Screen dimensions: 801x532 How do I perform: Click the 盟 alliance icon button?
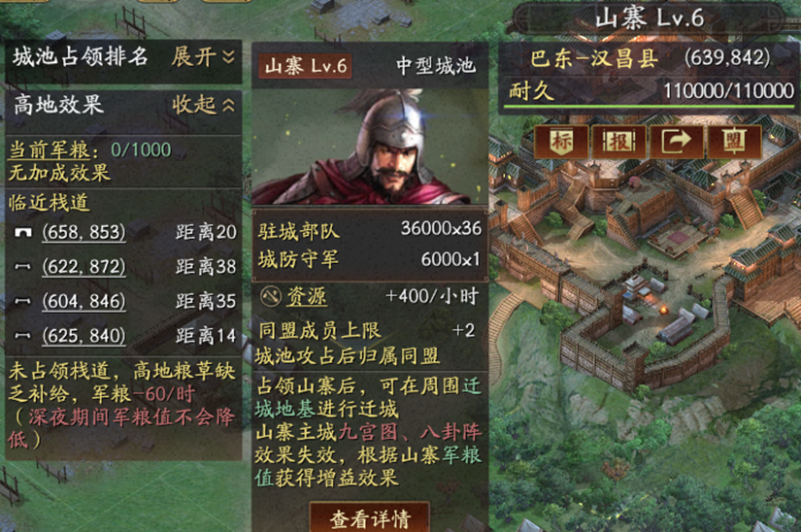tap(734, 141)
